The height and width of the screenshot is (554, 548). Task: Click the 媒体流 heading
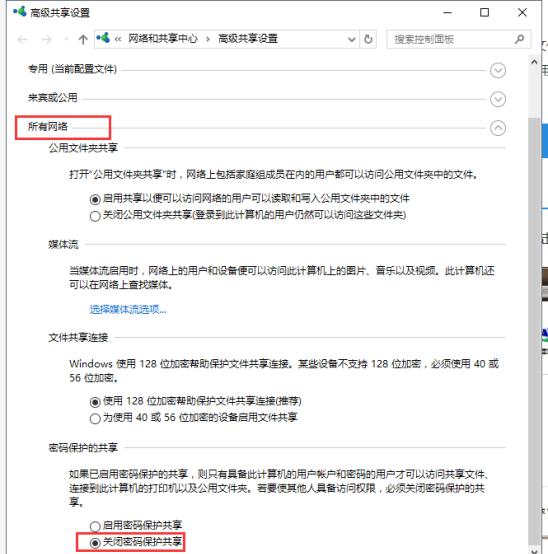click(x=63, y=244)
